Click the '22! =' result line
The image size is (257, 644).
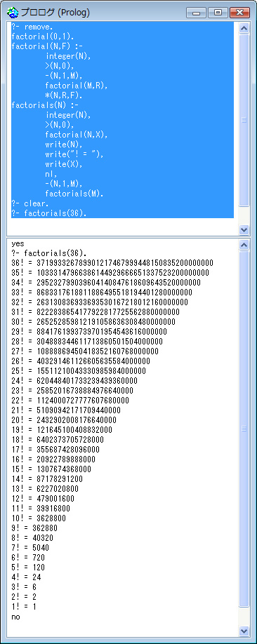71,401
